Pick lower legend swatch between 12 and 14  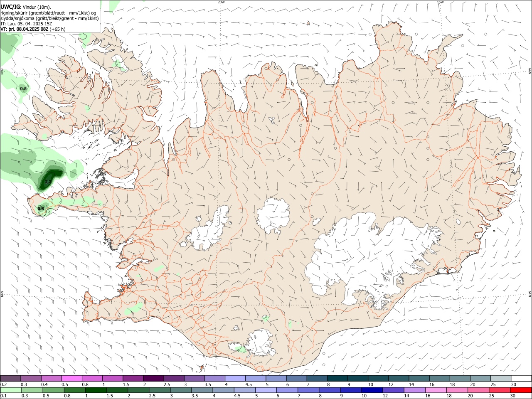click(393, 390)
